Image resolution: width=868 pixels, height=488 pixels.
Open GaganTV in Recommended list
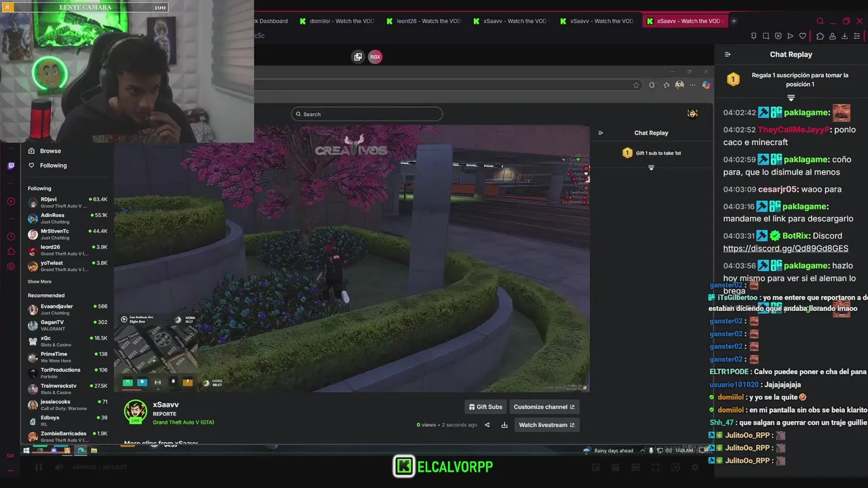pos(67,325)
